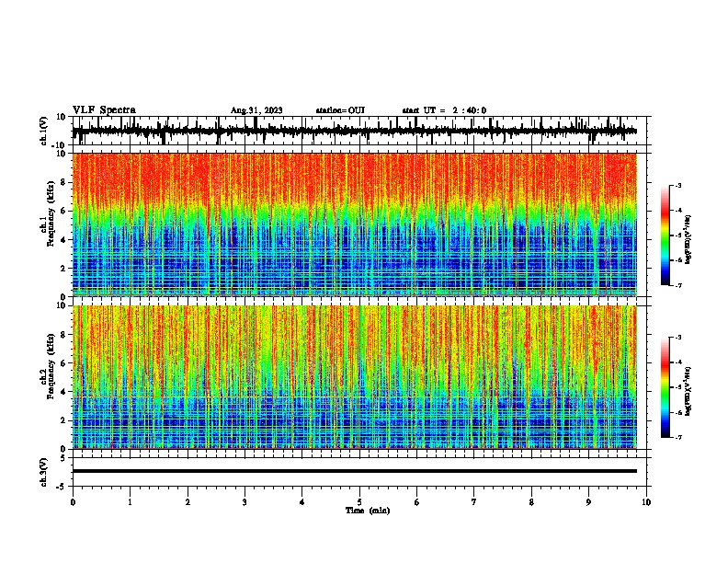Click the "-3" tick on ch.1 colorbar

pyautogui.click(x=677, y=185)
